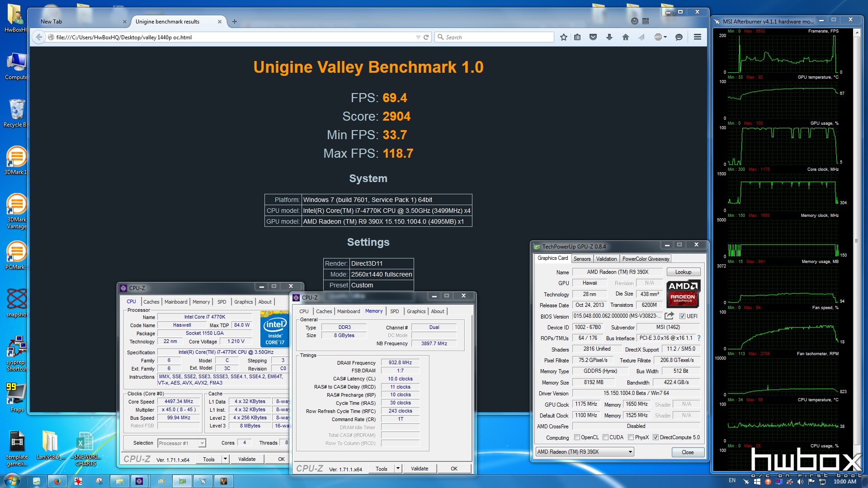Switch to Sensors tab in GPU-Z
The image size is (868, 488).
coord(582,259)
